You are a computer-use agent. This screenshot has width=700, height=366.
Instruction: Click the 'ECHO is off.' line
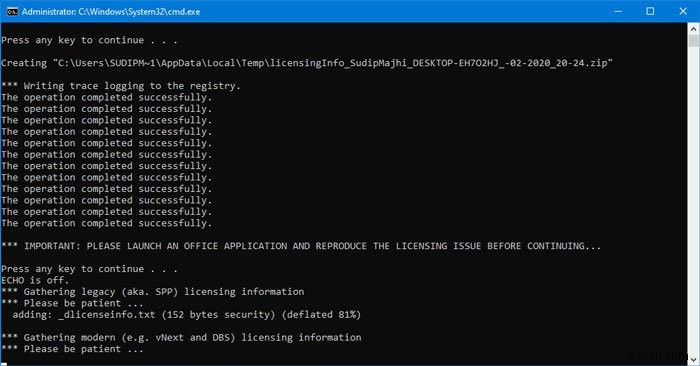(35, 280)
